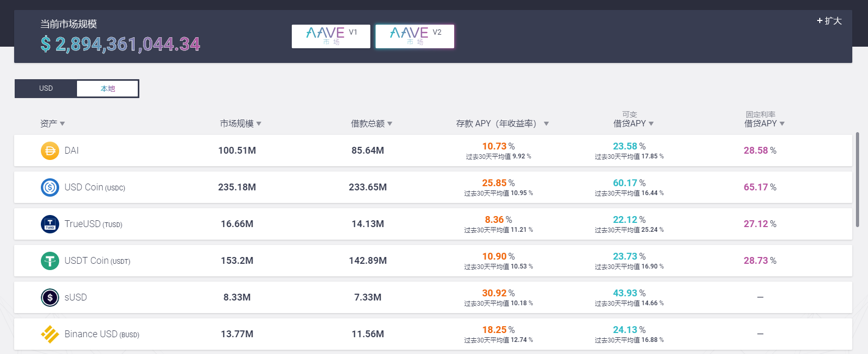868x354 pixels.
Task: Click DAI total borrowed 85.64M
Action: 368,151
